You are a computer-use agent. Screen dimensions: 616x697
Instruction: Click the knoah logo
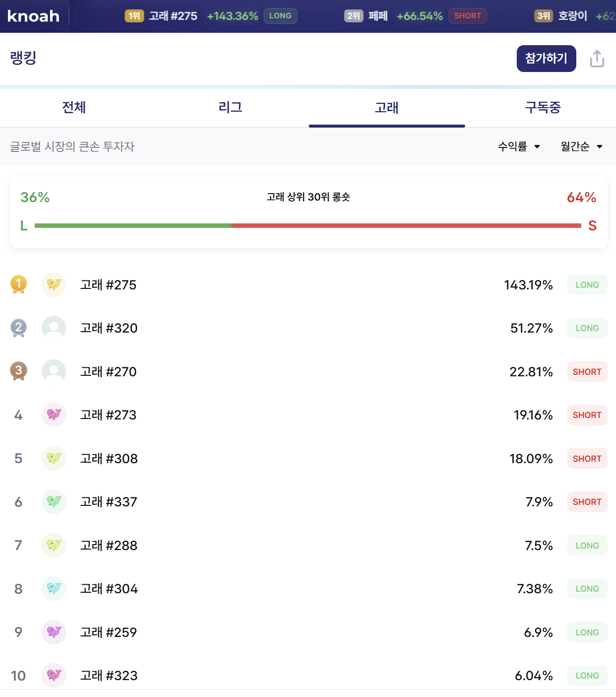pos(33,16)
